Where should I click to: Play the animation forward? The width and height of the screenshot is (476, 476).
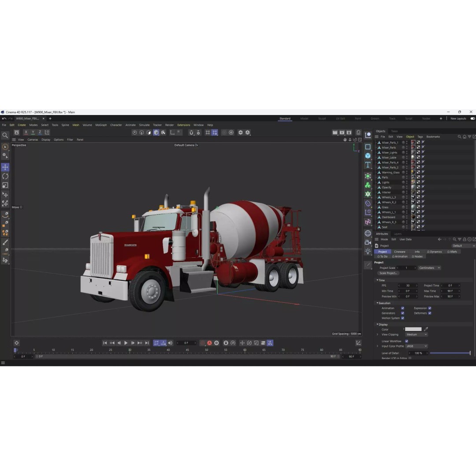pyautogui.click(x=126, y=343)
